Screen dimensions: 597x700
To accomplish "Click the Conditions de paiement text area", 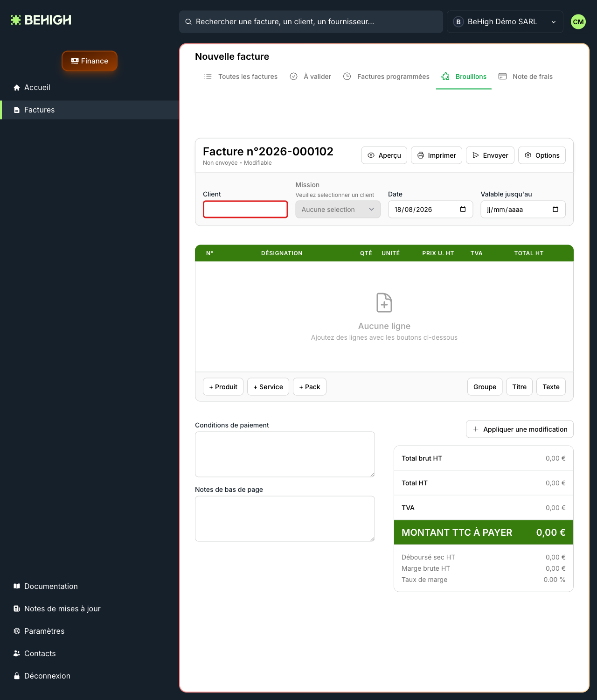I will point(285,455).
